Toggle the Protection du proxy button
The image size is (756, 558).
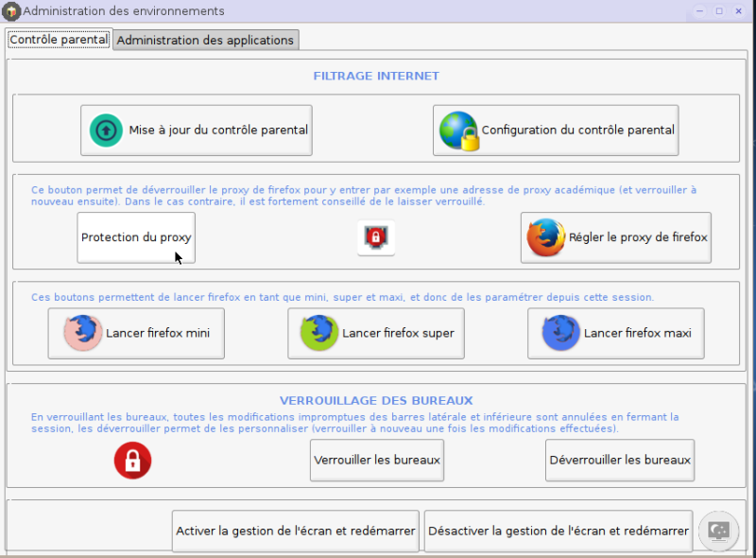(x=136, y=237)
